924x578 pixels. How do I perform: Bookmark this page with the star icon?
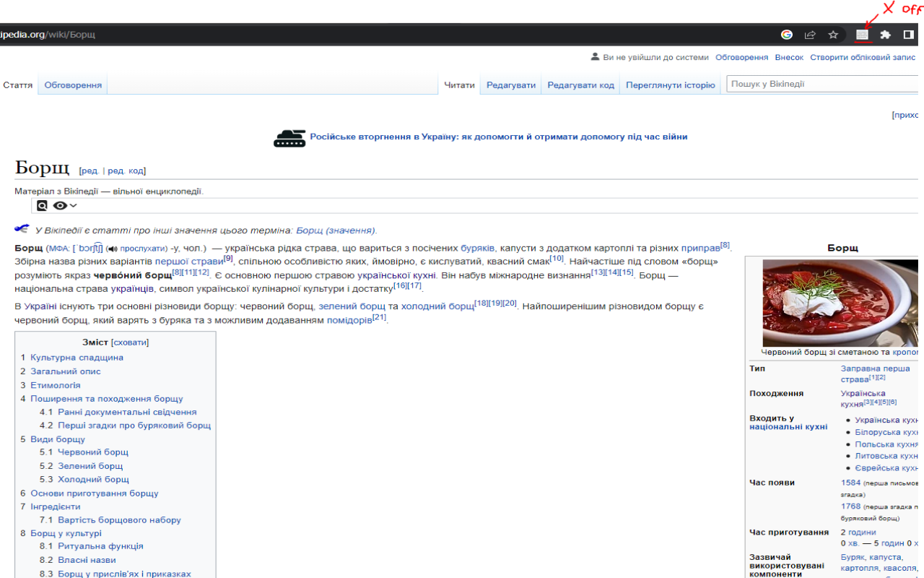[833, 35]
